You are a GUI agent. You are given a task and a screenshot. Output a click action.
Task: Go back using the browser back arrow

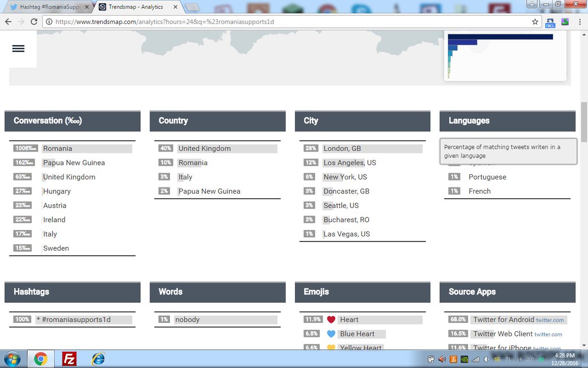pyautogui.click(x=8, y=22)
